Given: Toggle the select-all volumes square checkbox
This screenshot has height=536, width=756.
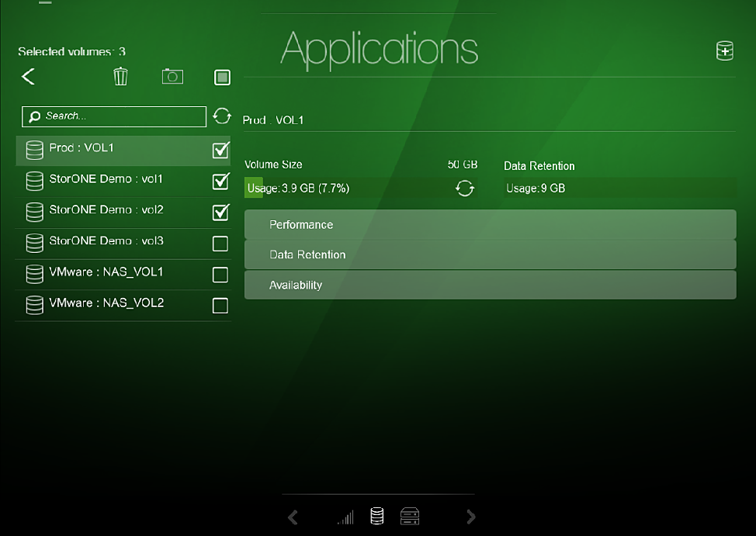Looking at the screenshot, I should (x=222, y=77).
